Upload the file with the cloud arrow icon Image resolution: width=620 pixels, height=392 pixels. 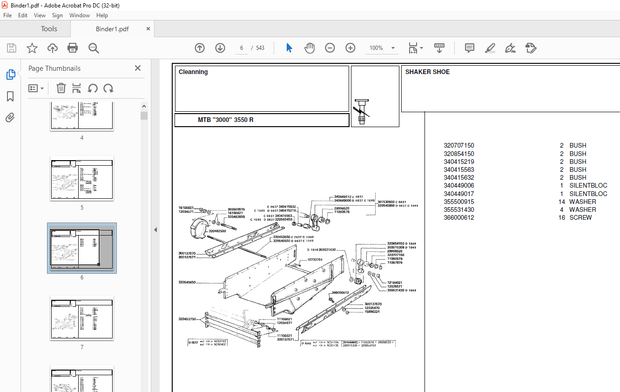(52, 48)
